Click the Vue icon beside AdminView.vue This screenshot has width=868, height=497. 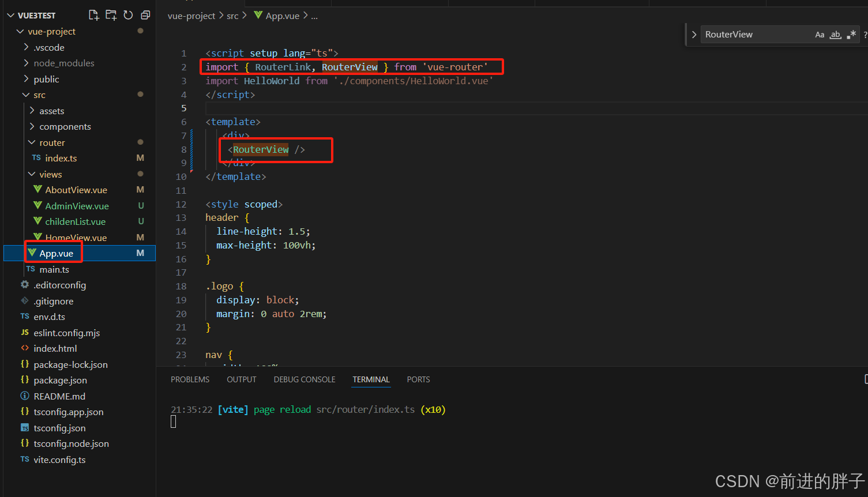(x=37, y=206)
